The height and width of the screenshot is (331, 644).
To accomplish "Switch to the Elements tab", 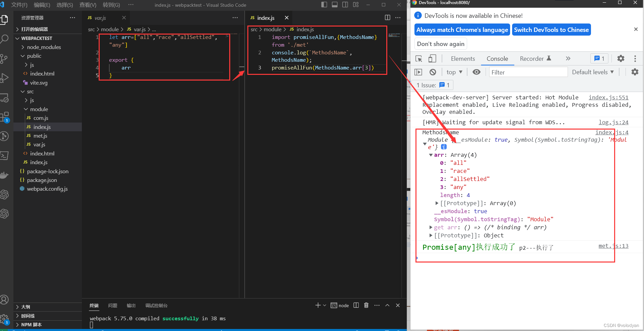I will coord(463,59).
